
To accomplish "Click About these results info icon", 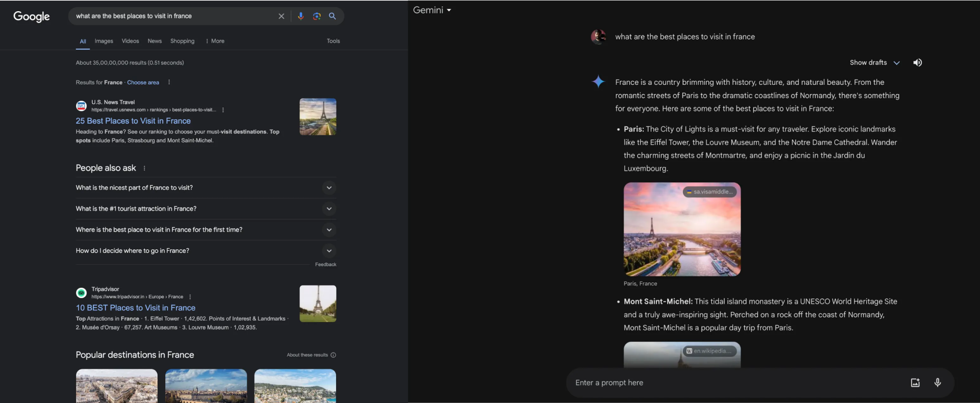I will [x=333, y=355].
